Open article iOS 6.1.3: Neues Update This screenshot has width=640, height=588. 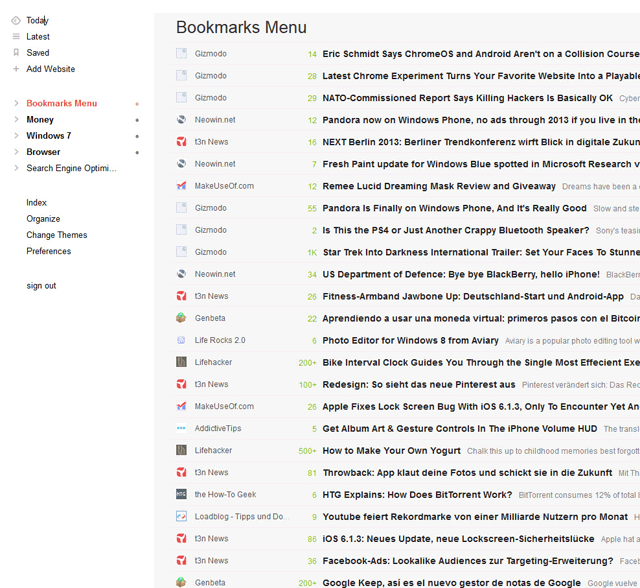coord(458,539)
